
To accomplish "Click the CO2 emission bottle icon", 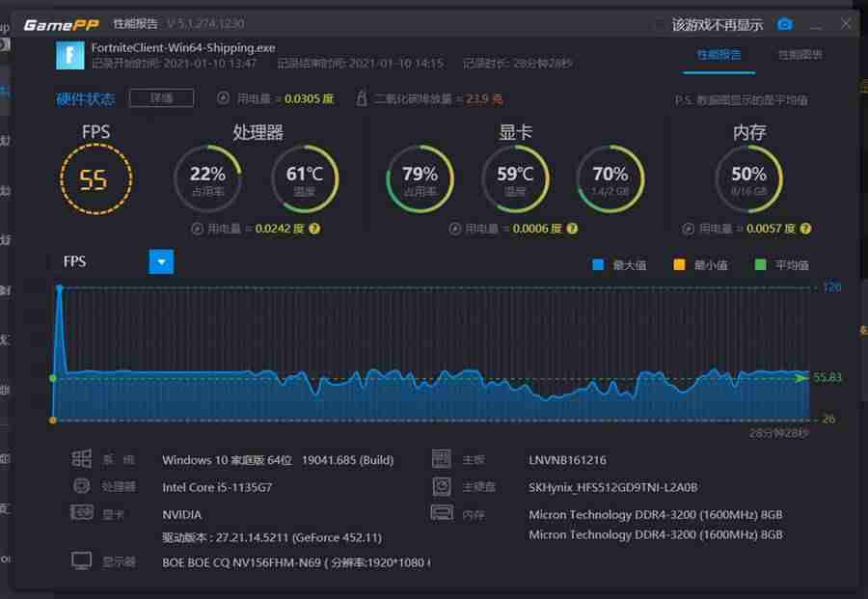I will (x=361, y=98).
